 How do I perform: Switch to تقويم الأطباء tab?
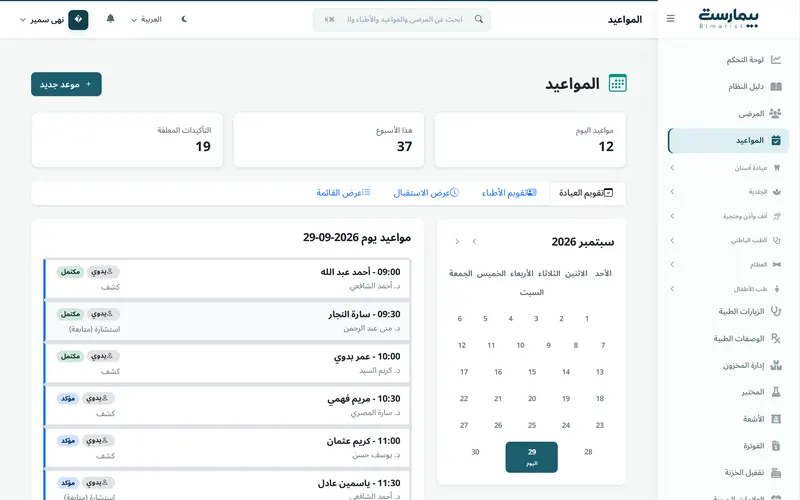(509, 193)
